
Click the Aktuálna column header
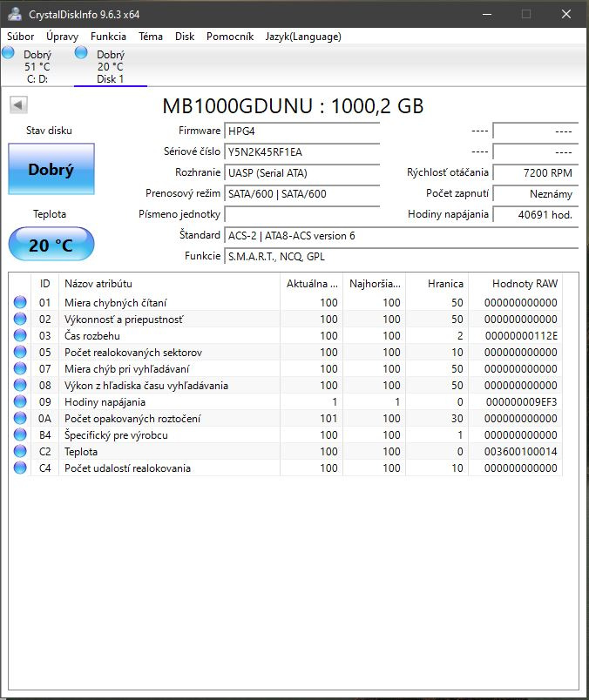click(x=311, y=284)
